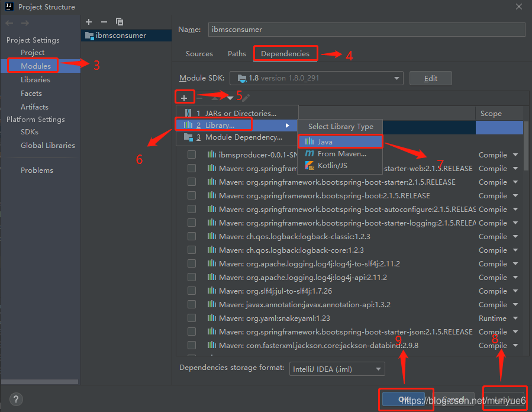Switch to the Dependencies tab
Screen dimensions: 532x412
pos(285,54)
